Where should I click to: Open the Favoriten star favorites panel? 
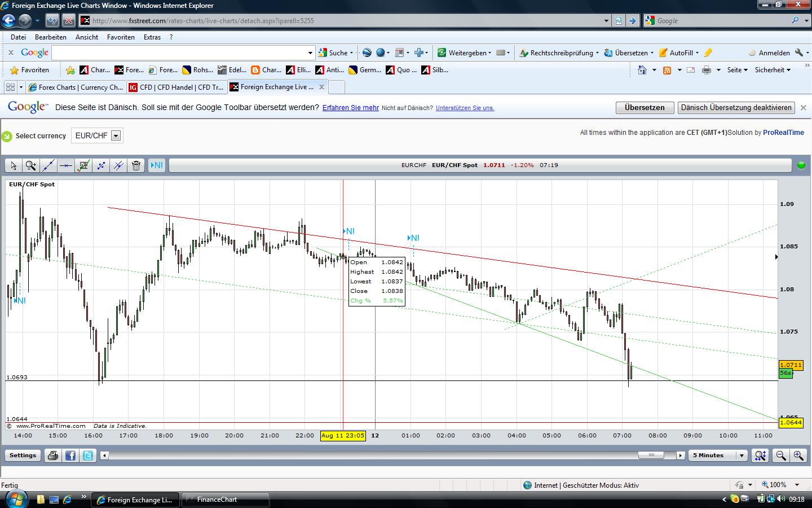pos(30,70)
